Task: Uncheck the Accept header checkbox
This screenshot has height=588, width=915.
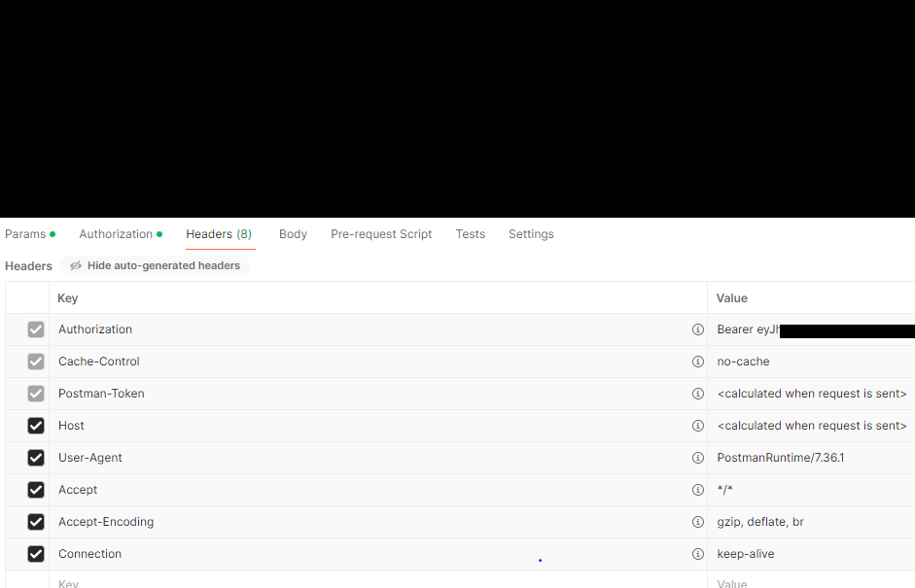Action: (36, 490)
